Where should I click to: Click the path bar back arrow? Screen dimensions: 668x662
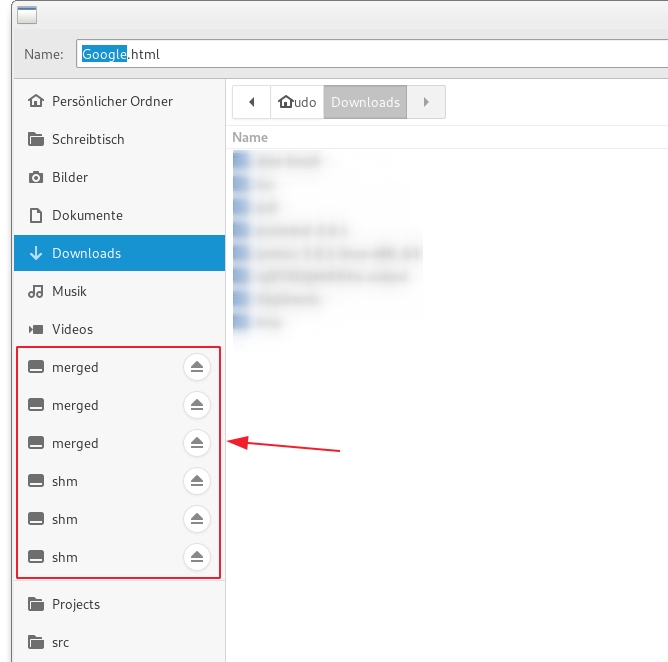pyautogui.click(x=252, y=102)
